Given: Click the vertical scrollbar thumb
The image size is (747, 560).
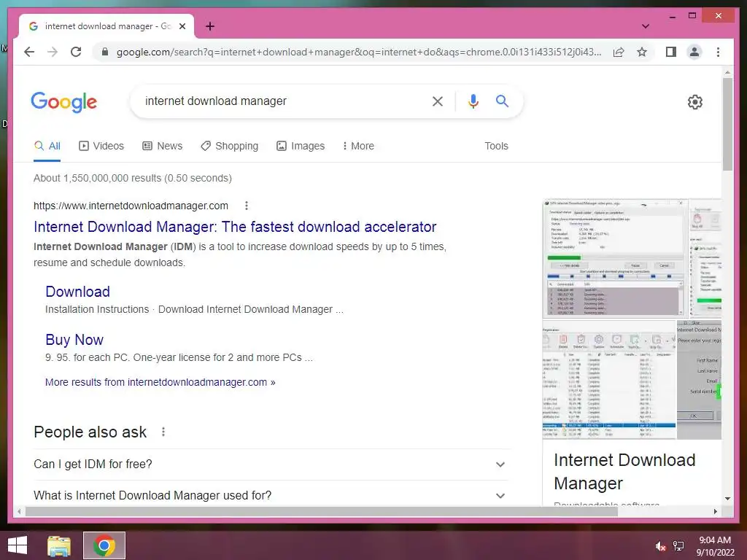Looking at the screenshot, I should coord(727,124).
